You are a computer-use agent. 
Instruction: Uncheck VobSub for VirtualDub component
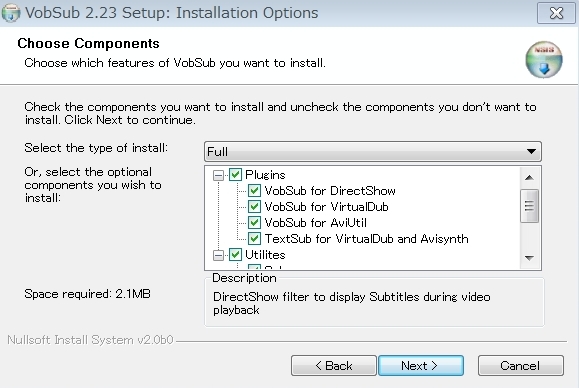[x=254, y=206]
